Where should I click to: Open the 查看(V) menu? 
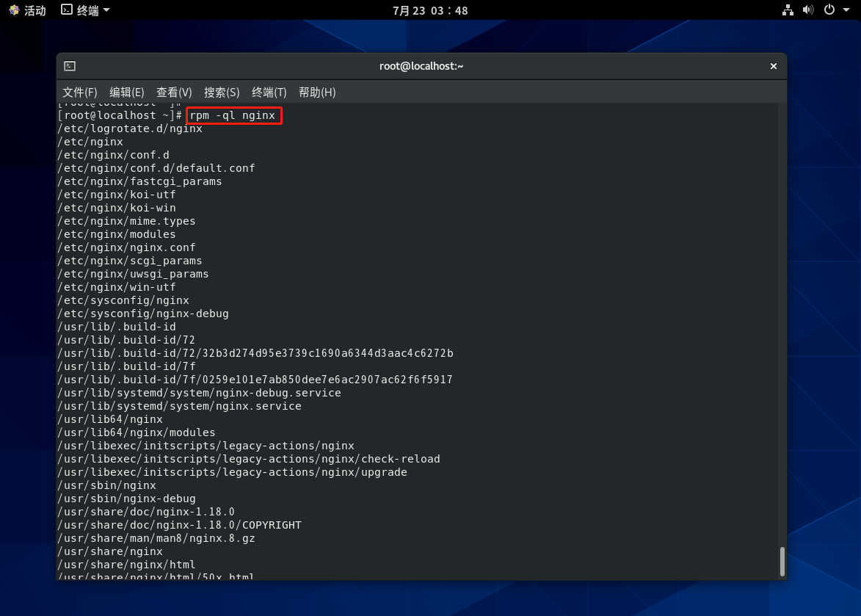click(x=174, y=93)
